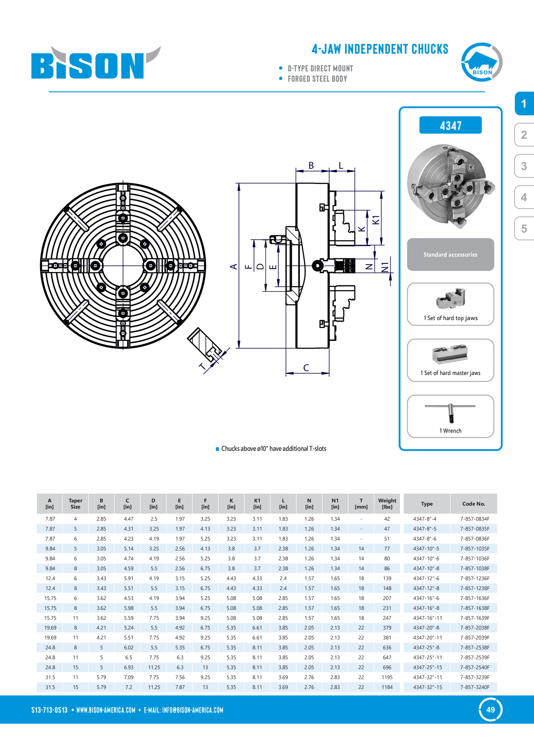Click dimension label C on drawing

[306, 368]
